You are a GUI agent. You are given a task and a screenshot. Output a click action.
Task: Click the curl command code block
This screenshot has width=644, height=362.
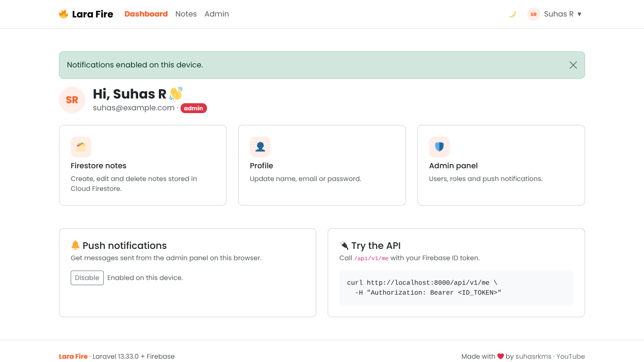pyautogui.click(x=456, y=288)
